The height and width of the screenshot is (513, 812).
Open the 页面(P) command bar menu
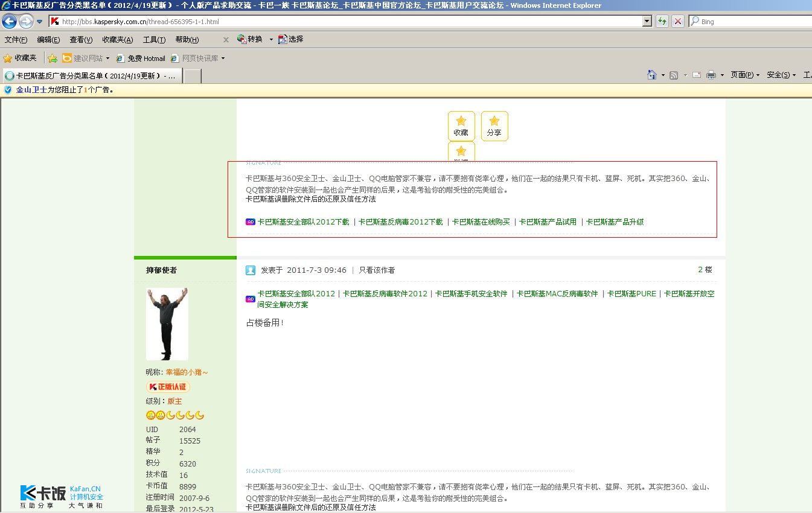pos(745,75)
